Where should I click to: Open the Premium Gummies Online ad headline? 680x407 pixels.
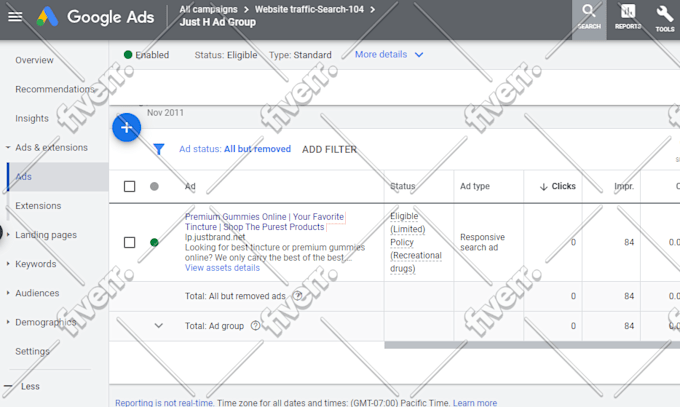point(265,222)
